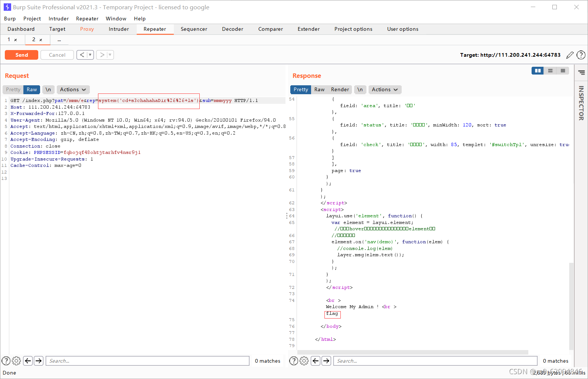Image resolution: width=588 pixels, height=379 pixels.
Task: Select Pretty view in Response pane
Action: pyautogui.click(x=301, y=90)
